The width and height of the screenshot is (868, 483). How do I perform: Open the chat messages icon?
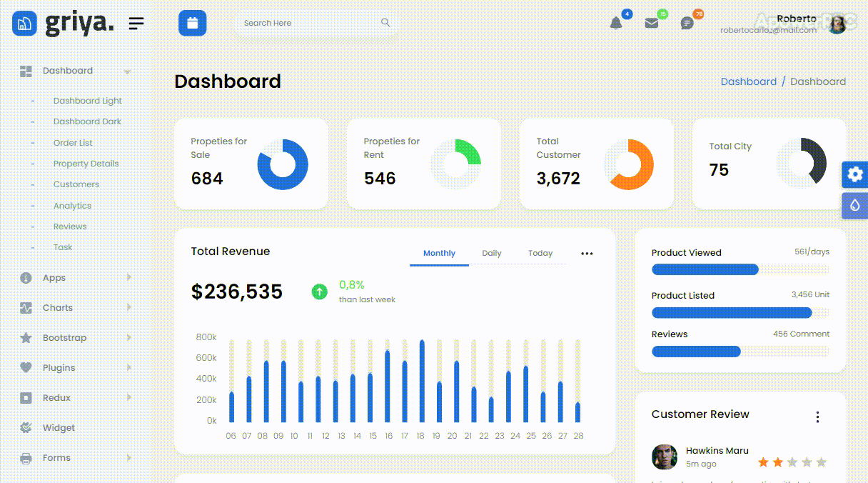point(687,24)
